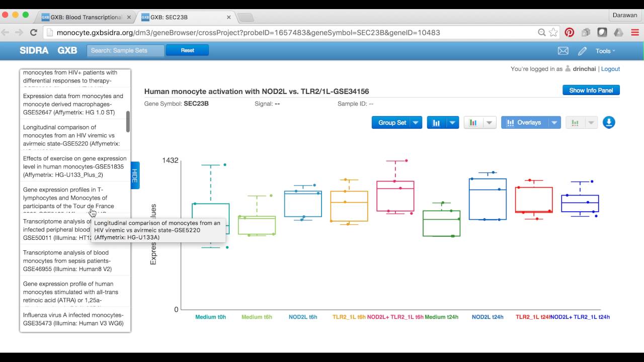Image resolution: width=644 pixels, height=362 pixels.
Task: Expand the blue bar chart dropdown arrow
Action: (452, 123)
